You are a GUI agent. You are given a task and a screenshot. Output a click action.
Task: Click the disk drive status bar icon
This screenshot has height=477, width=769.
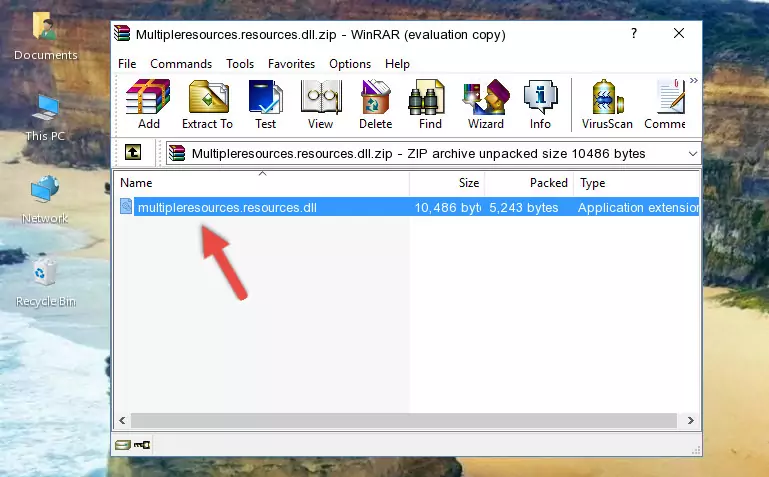[123, 445]
